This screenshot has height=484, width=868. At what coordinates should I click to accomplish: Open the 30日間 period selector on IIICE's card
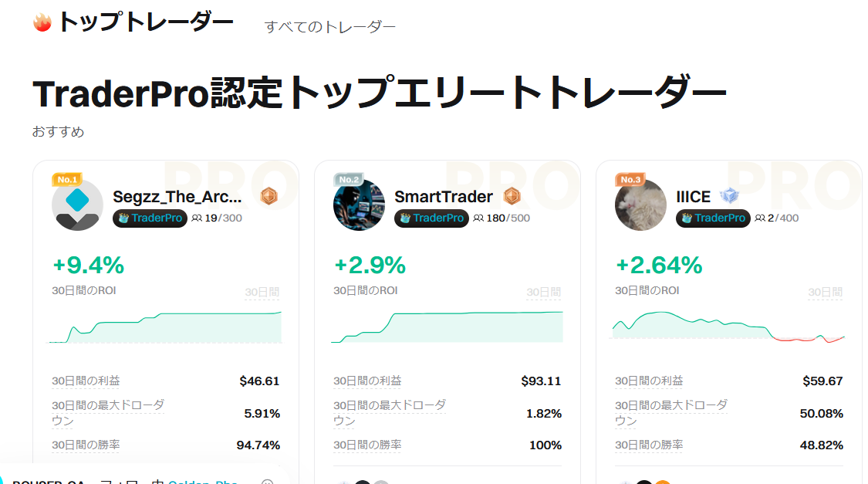click(x=826, y=293)
